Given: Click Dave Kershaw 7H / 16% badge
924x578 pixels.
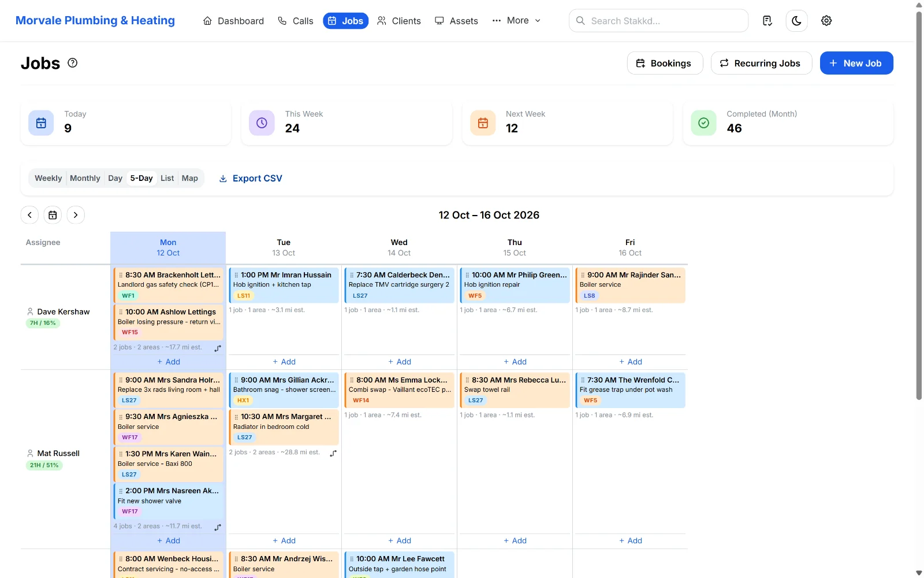Looking at the screenshot, I should coord(43,323).
